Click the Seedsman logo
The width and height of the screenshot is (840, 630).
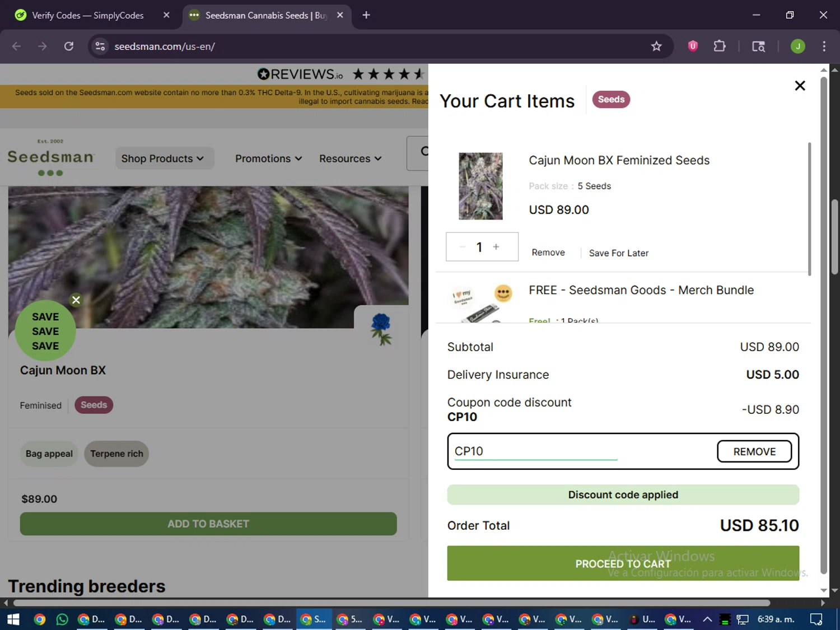point(50,157)
